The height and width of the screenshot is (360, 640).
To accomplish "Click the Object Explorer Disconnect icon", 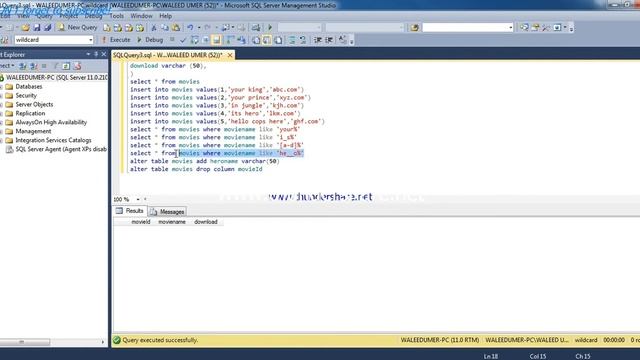I will pos(33,66).
